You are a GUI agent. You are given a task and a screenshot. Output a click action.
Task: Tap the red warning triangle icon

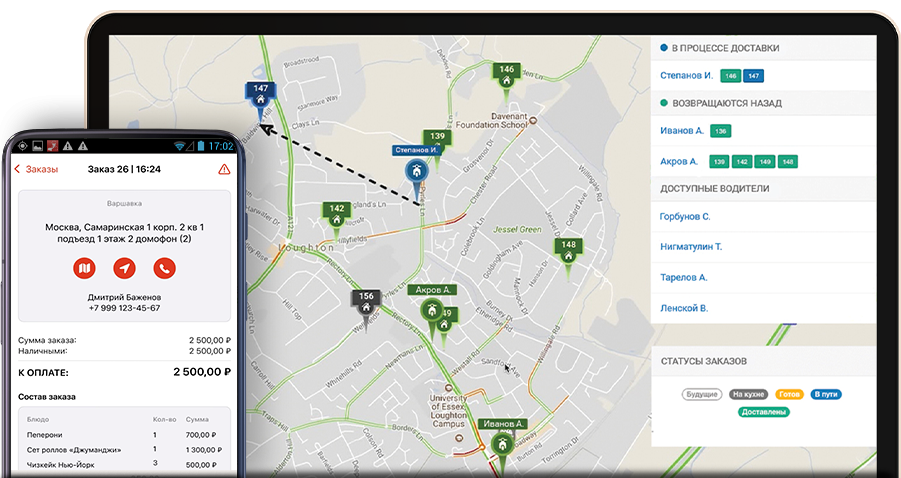pyautogui.click(x=224, y=169)
